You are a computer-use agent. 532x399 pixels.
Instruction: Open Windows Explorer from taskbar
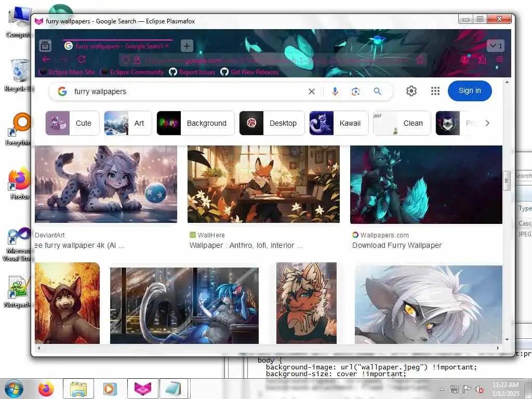coord(78,389)
